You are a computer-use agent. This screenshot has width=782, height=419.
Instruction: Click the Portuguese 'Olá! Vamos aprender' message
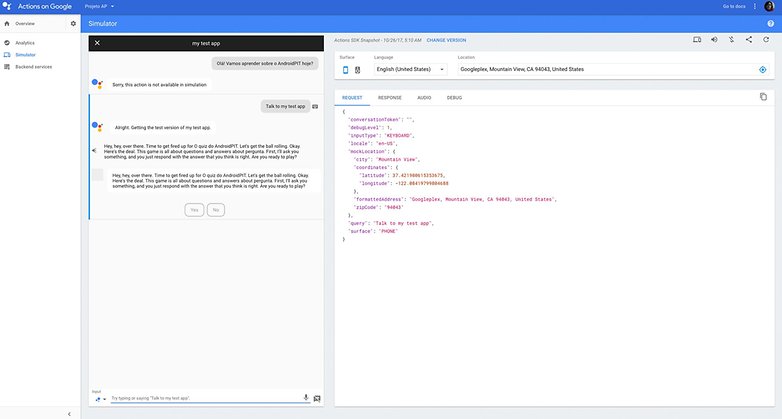tap(264, 64)
